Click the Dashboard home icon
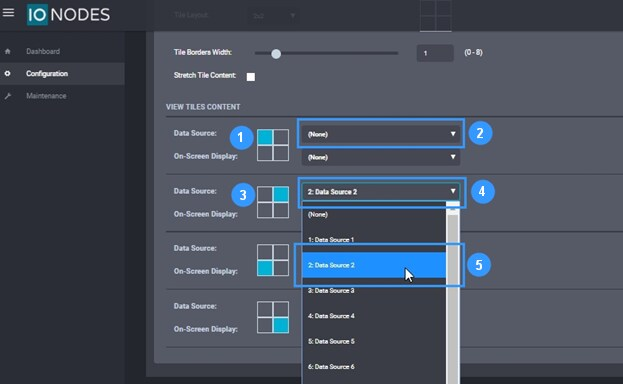This screenshot has height=384, width=623. tap(8, 51)
